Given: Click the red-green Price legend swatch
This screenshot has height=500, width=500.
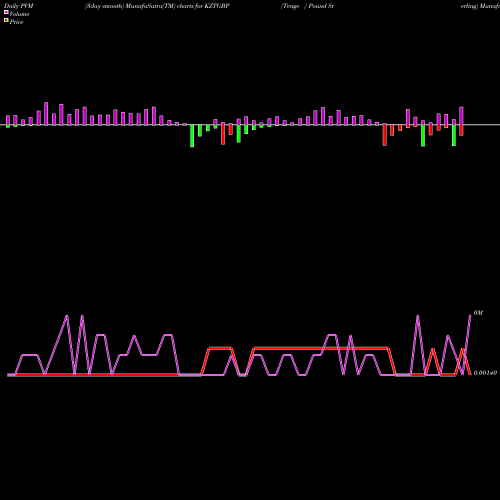Looking at the screenshot, I should coord(6,21).
